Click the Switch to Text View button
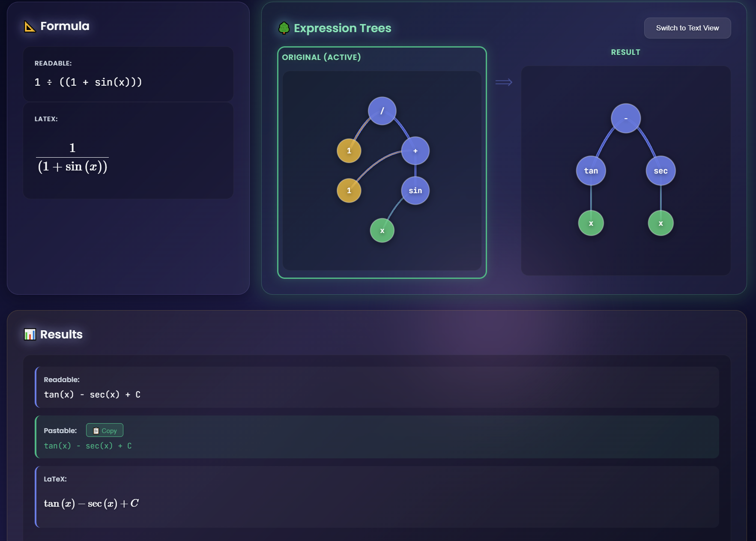Image resolution: width=756 pixels, height=541 pixels. click(687, 28)
